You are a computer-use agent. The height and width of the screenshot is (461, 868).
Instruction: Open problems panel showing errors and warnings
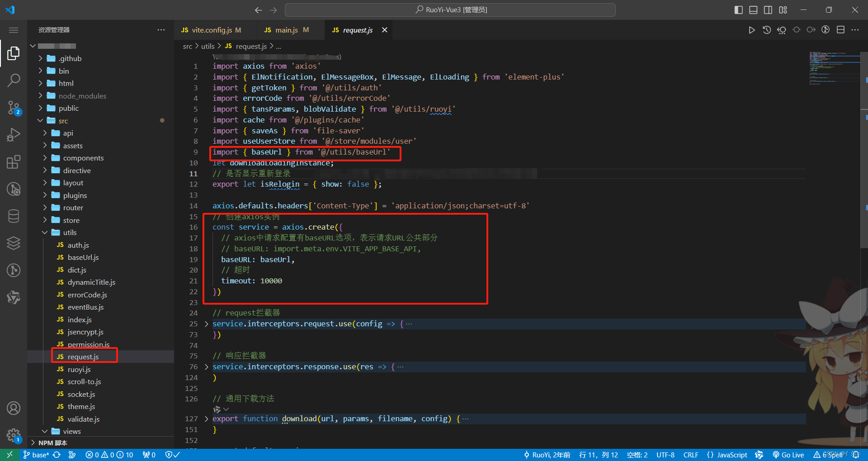pyautogui.click(x=108, y=455)
